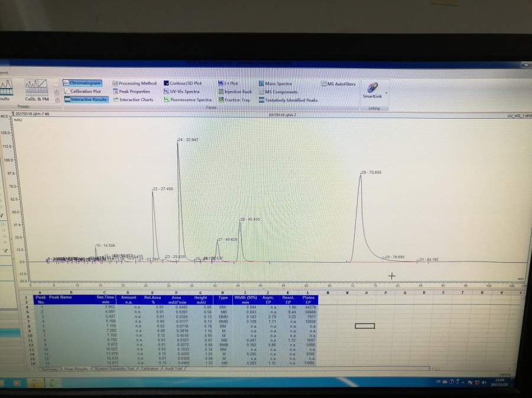Select the outlined empty spreadsheet cell

(x=365, y=326)
